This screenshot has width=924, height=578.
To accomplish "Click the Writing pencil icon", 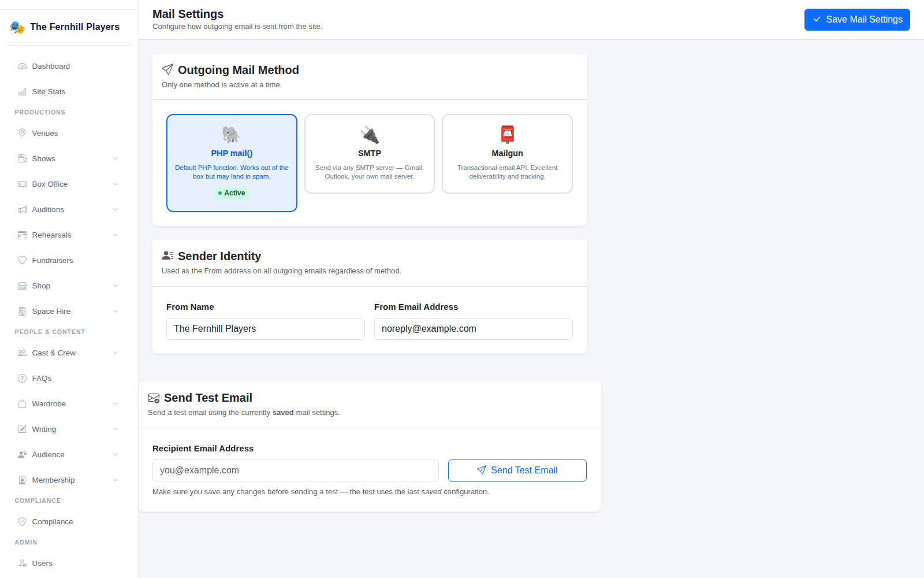I will (22, 429).
